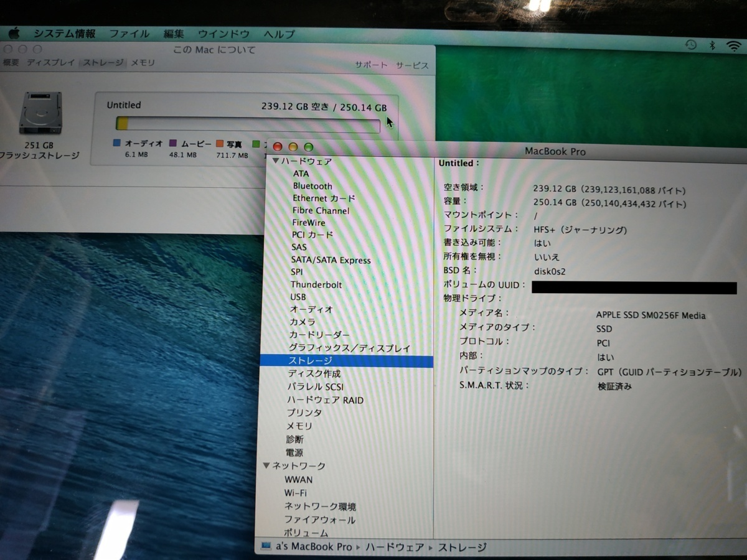Collapse the ネットワーク disclosure triangle
The image size is (747, 560).
coord(266,465)
